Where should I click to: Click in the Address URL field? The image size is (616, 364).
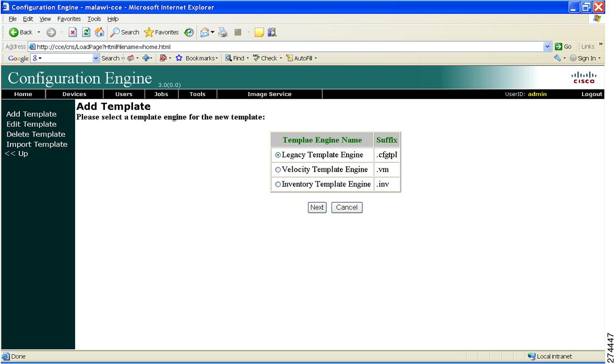pos(287,47)
